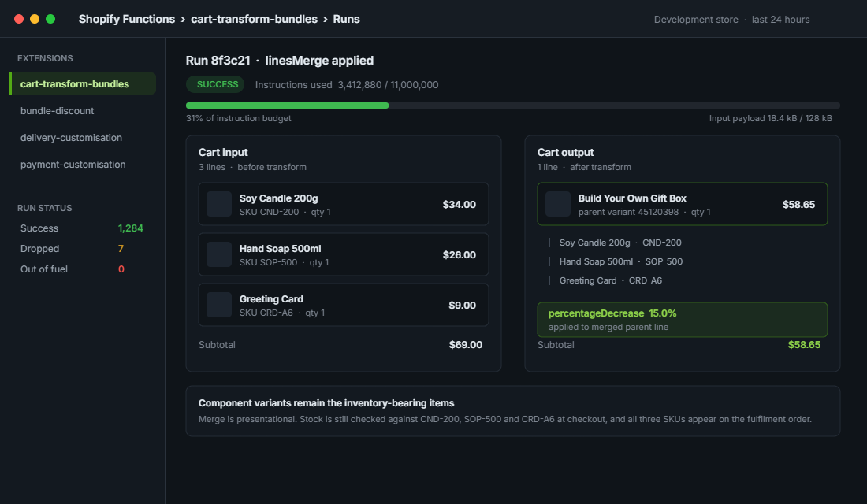Select the cart-transform-bundles extension in sidebar

83,84
